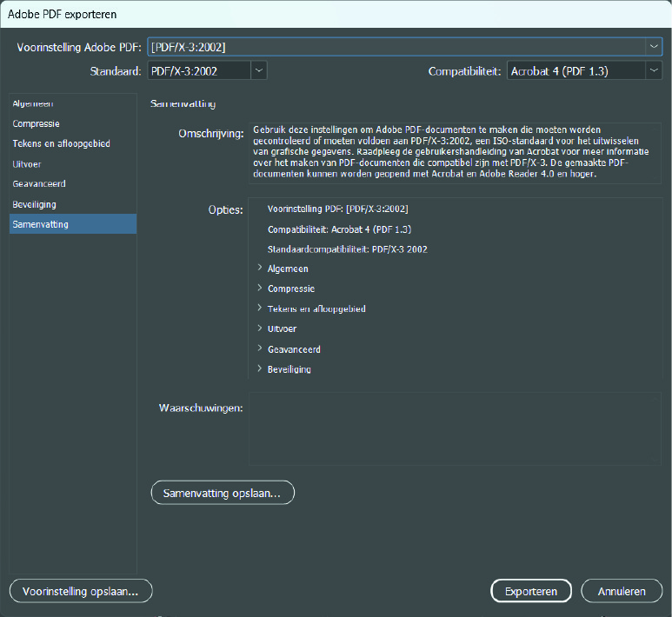
Task: Switch to the Compressie panel
Action: tap(36, 123)
